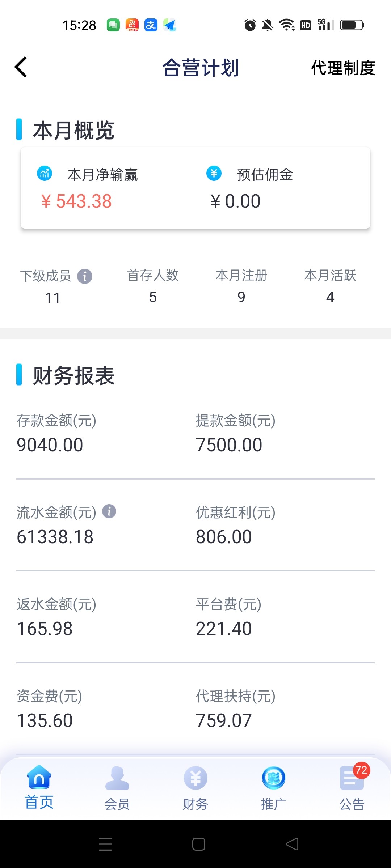Open 公告 tab with 72 badge
391x868 pixels.
352,788
